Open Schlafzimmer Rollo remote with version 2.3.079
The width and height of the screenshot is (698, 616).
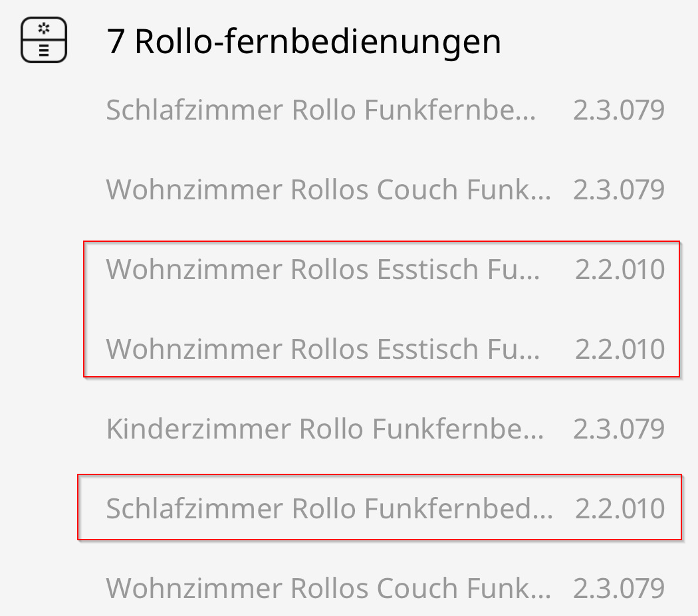click(x=320, y=110)
